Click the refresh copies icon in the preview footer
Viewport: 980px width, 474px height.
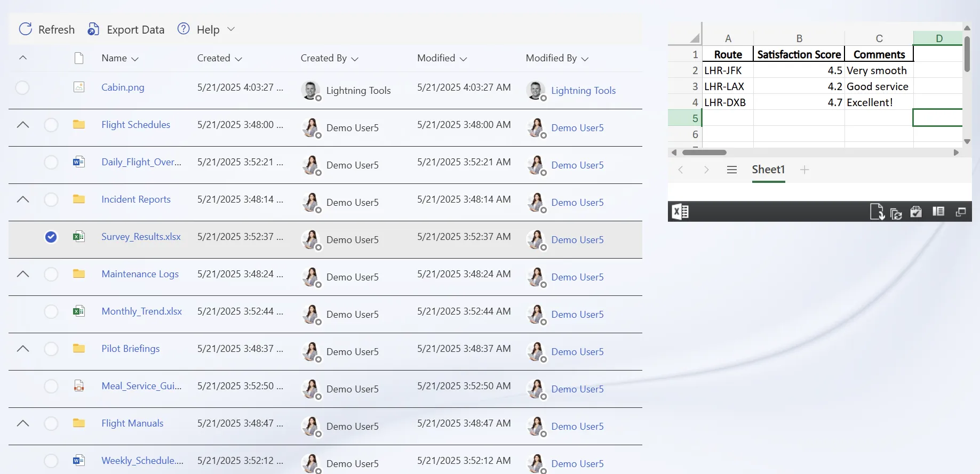tap(896, 213)
